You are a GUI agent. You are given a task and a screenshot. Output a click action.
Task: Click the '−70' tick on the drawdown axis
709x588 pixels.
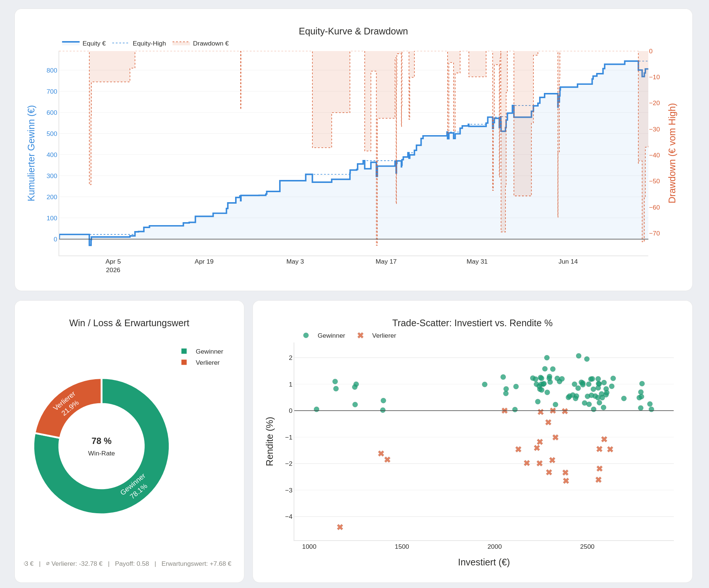pyautogui.click(x=655, y=233)
